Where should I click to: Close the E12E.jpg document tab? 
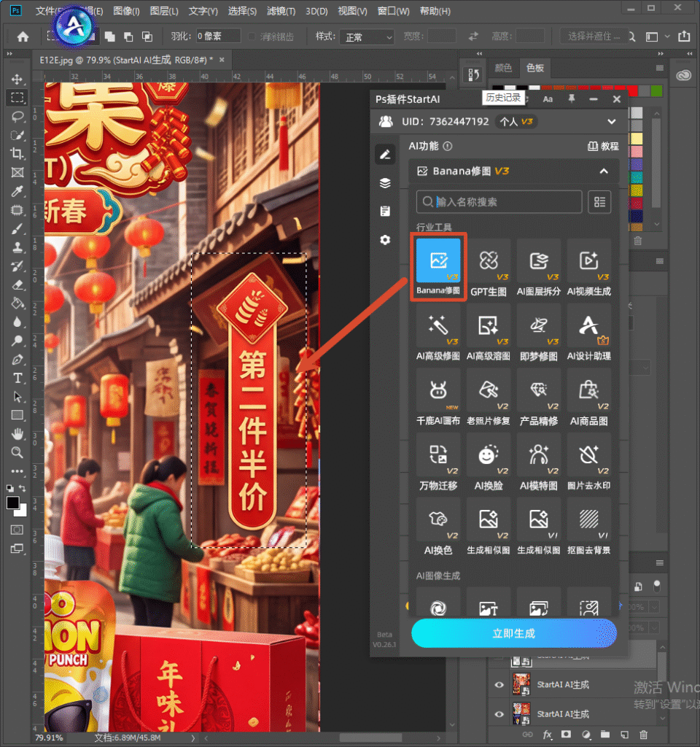pyautogui.click(x=222, y=60)
